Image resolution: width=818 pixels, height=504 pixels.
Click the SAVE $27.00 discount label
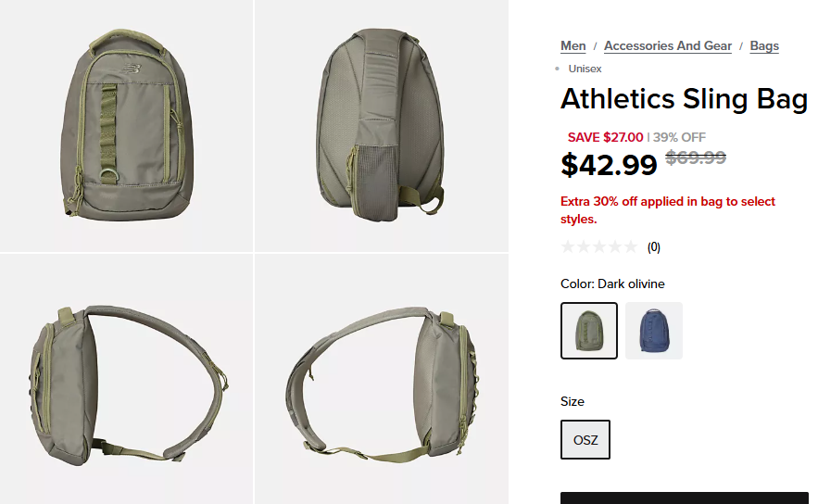[x=605, y=137]
